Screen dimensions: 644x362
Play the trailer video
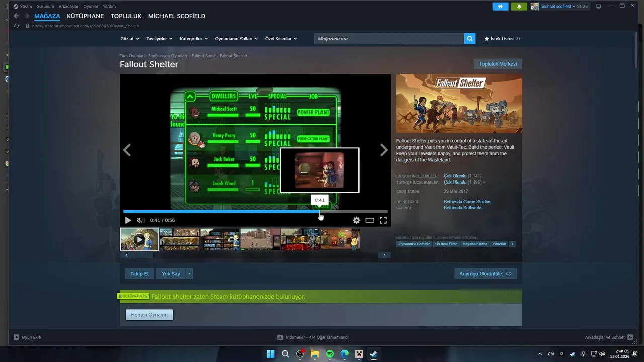(x=128, y=220)
